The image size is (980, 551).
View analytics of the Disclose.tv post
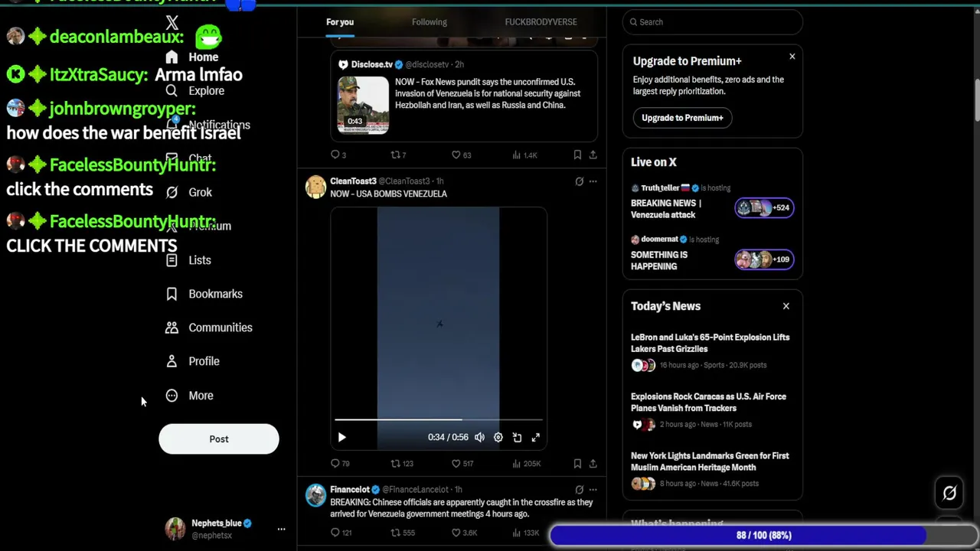click(x=524, y=155)
